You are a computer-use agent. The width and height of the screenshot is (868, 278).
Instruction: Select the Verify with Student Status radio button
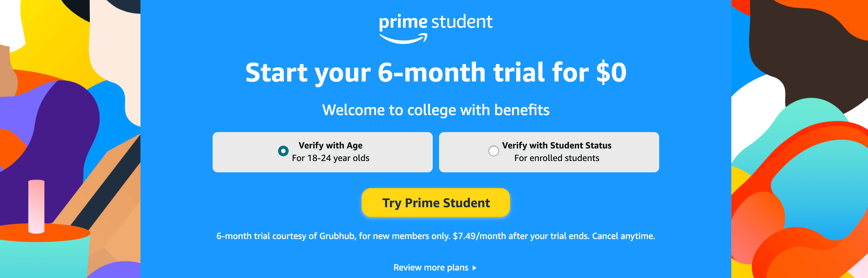coord(494,151)
